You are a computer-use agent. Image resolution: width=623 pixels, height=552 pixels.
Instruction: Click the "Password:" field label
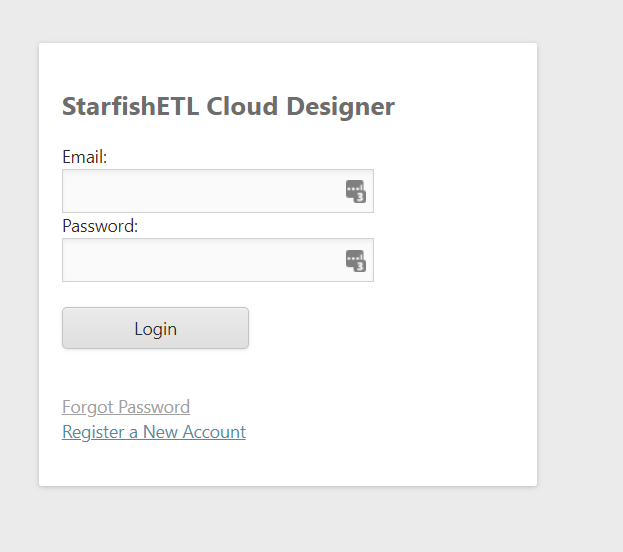click(x=100, y=226)
